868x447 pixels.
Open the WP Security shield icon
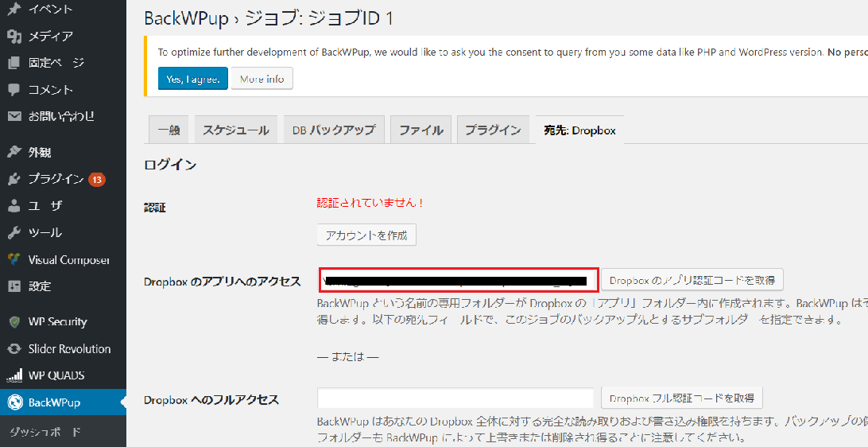(14, 322)
